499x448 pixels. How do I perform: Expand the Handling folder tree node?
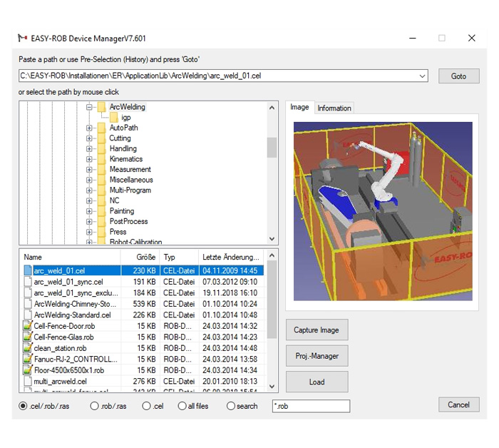[89, 149]
